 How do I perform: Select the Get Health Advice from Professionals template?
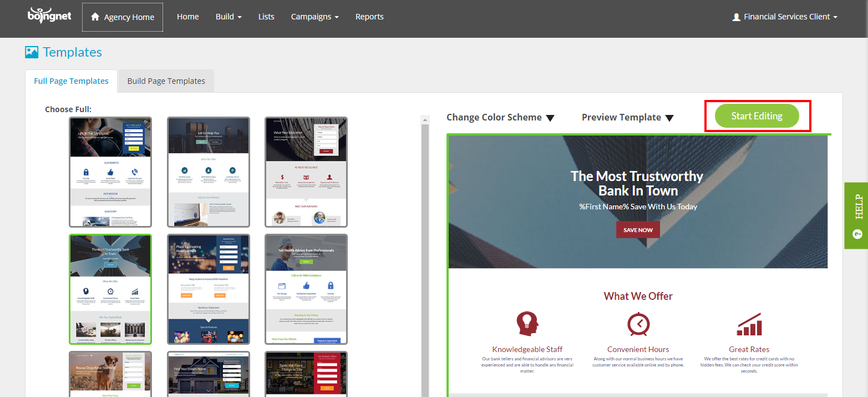[x=306, y=289]
